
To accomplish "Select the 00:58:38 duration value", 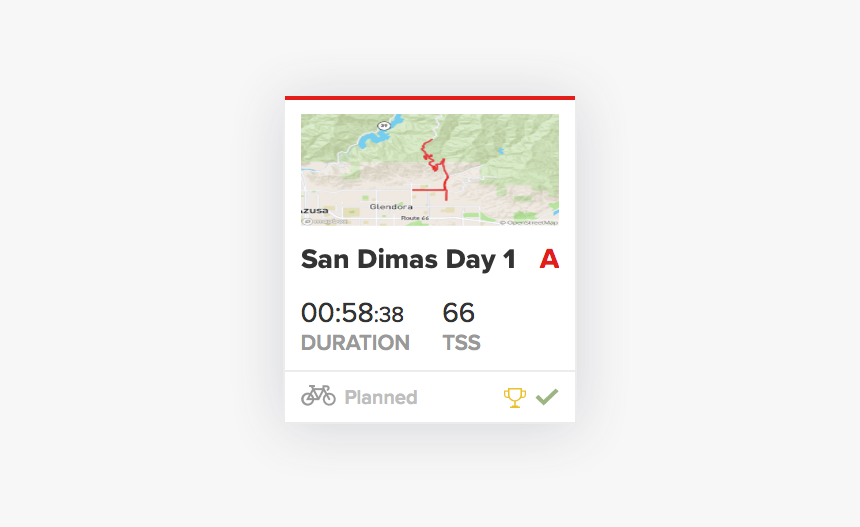I will (x=352, y=313).
